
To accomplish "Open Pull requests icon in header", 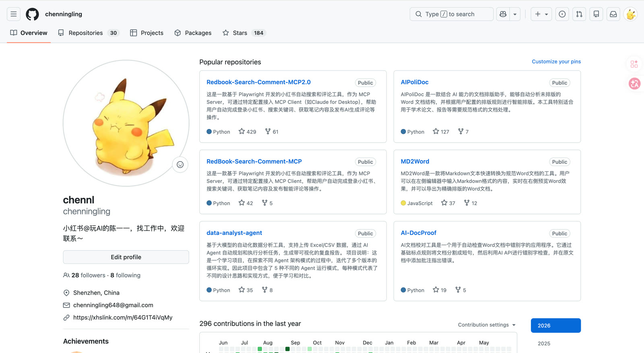I will point(579,14).
